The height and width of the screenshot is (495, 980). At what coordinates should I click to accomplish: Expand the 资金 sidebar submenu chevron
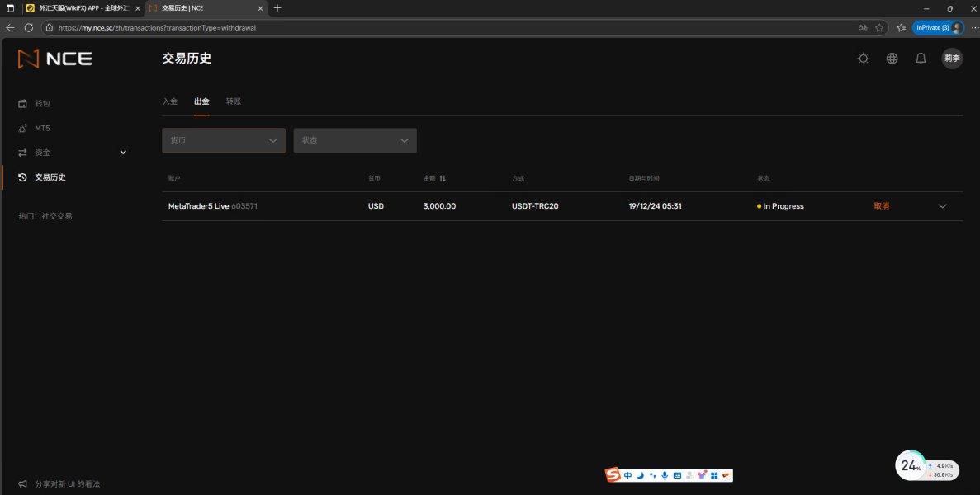(123, 153)
